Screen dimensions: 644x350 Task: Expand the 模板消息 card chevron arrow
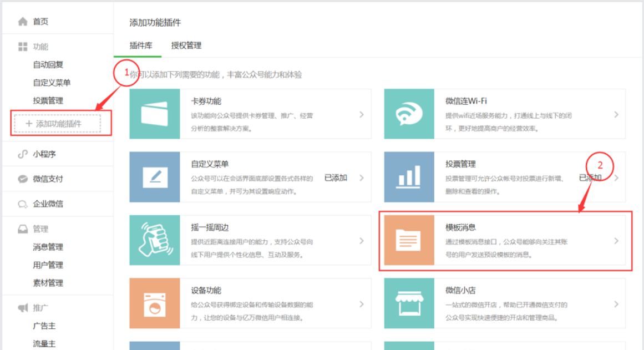pyautogui.click(x=616, y=241)
